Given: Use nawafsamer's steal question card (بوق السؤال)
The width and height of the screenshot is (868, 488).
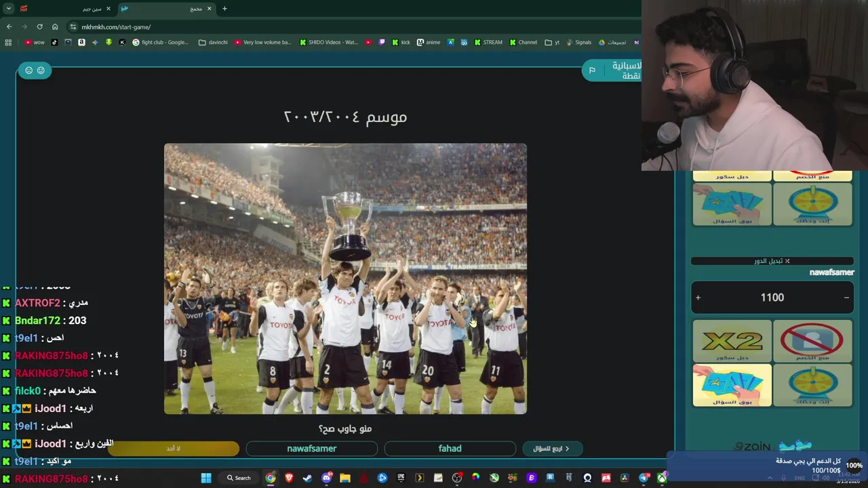Looking at the screenshot, I should pos(732,385).
